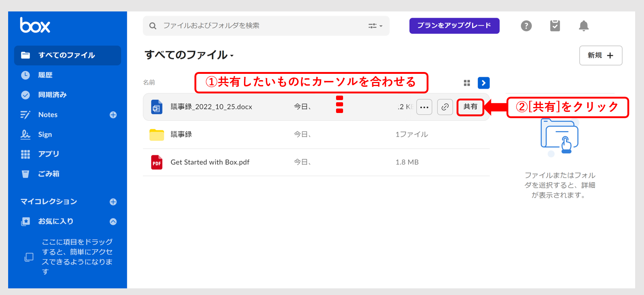Screen dimensions: 644x295
Task: Click the clock icon beside 履歴
Action: 25,75
